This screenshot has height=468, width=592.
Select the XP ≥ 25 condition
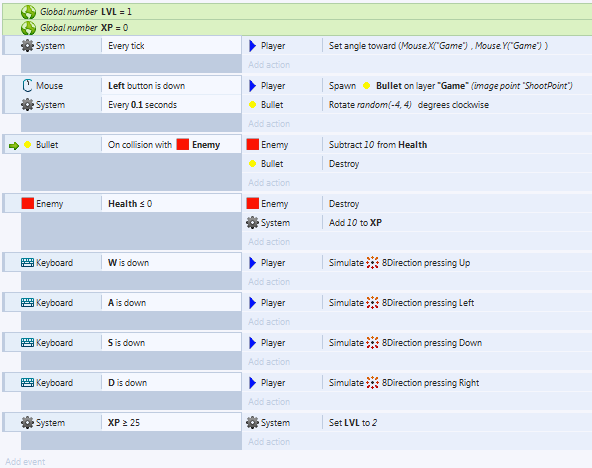(x=124, y=423)
